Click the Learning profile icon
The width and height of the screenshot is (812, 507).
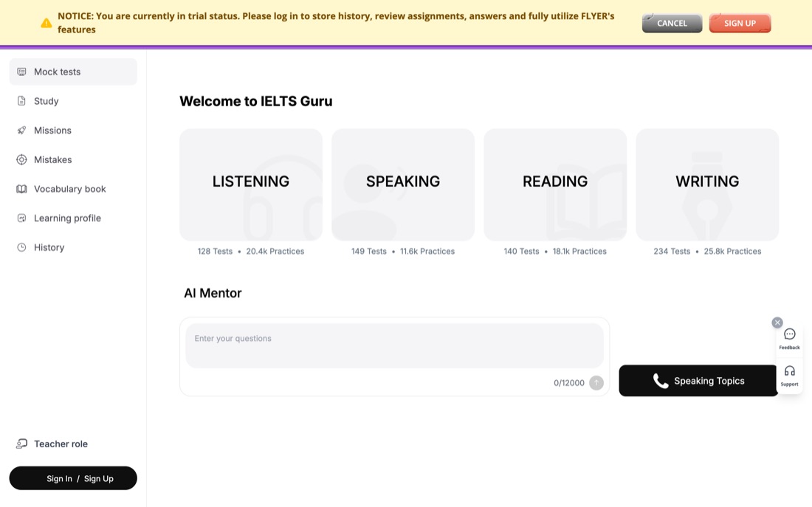pos(21,218)
